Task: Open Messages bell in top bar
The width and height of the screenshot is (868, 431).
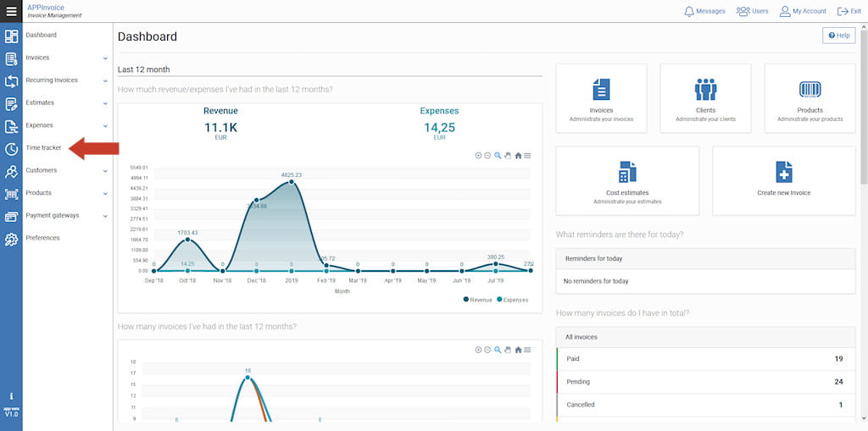Action: tap(704, 11)
